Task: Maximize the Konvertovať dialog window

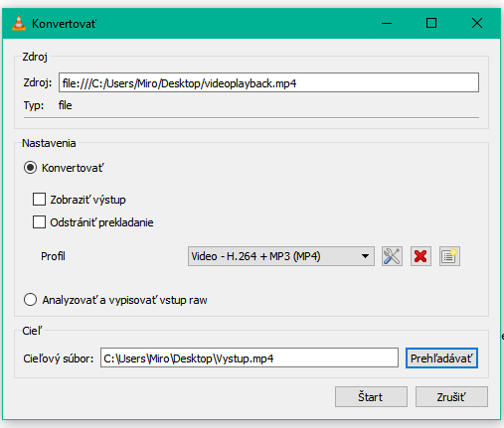Action: tap(431, 24)
